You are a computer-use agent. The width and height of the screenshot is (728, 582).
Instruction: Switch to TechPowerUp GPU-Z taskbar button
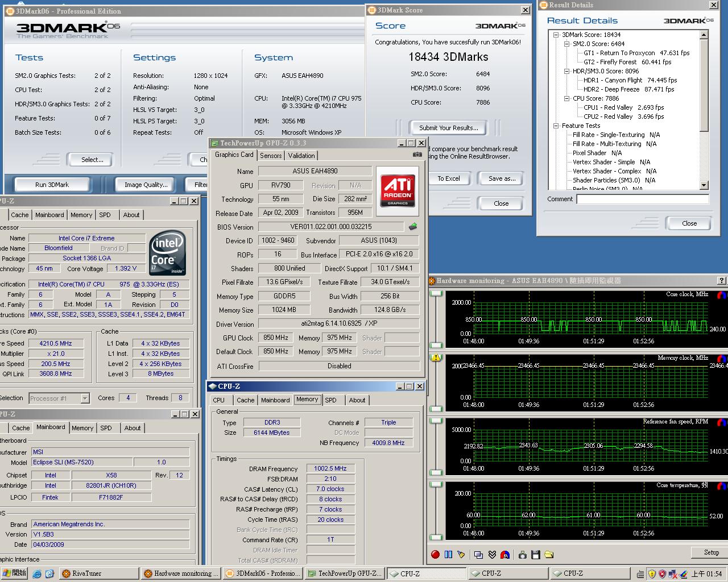pos(344,573)
